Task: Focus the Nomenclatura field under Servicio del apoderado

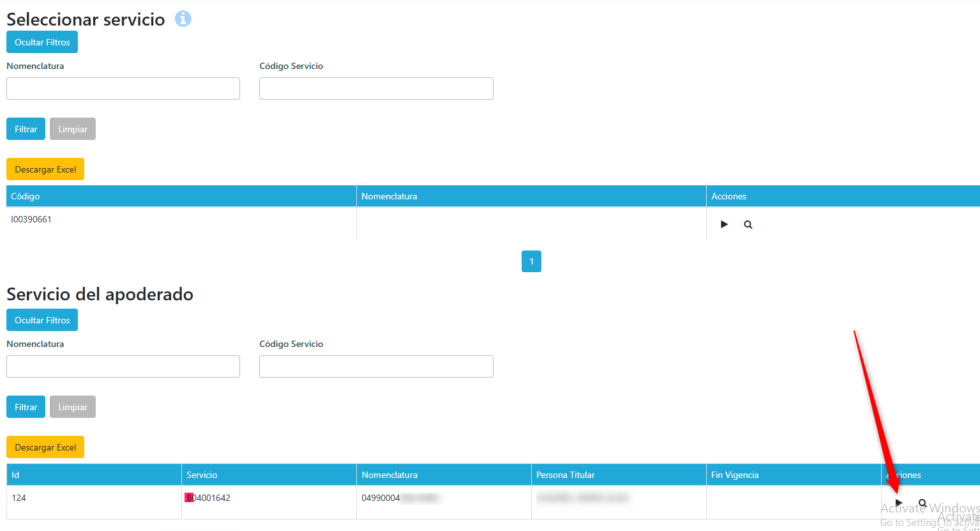Action: pyautogui.click(x=123, y=366)
